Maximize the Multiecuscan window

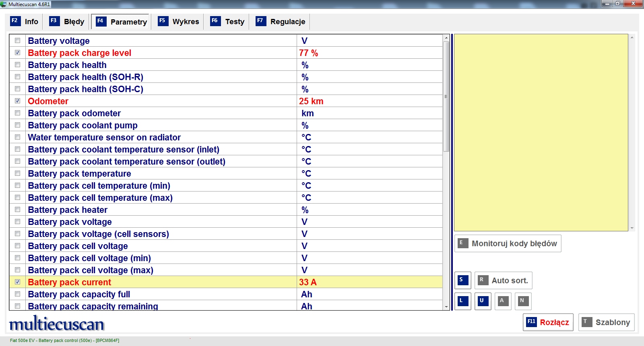618,4
